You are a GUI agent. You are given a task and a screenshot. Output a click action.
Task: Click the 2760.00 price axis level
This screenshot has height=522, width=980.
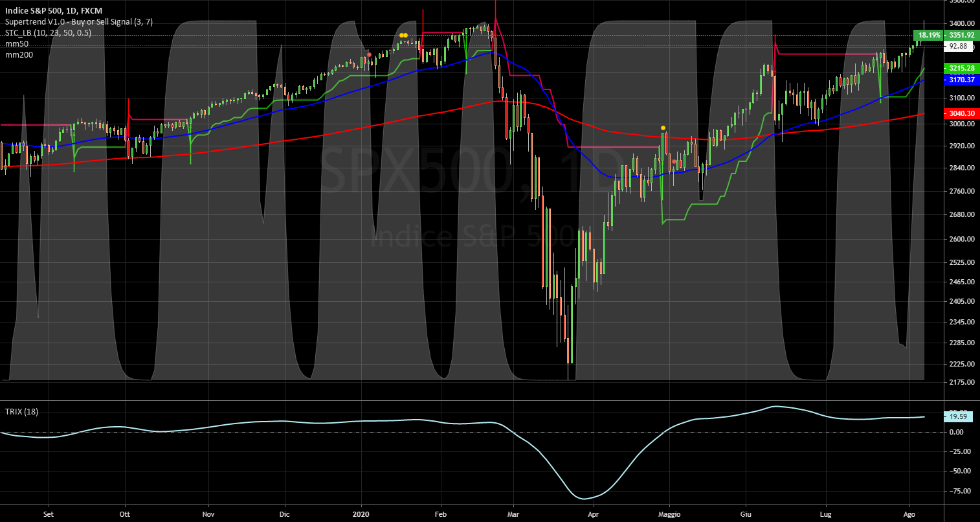coord(962,191)
